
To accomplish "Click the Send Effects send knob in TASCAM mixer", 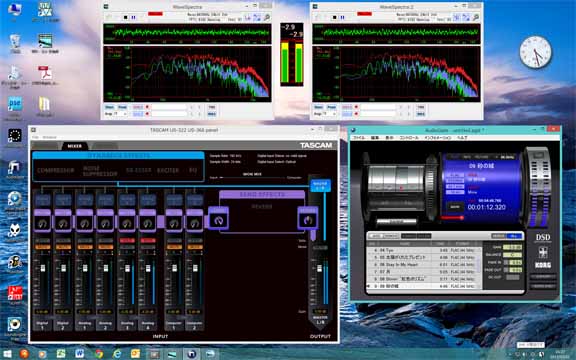I will point(219,220).
